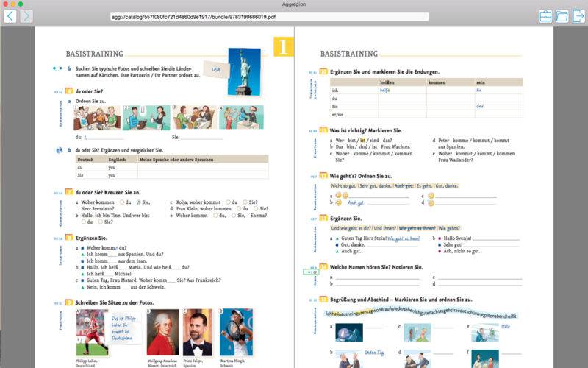
Task: Select 'du' circle before 'Shema?'
Action: (215, 216)
